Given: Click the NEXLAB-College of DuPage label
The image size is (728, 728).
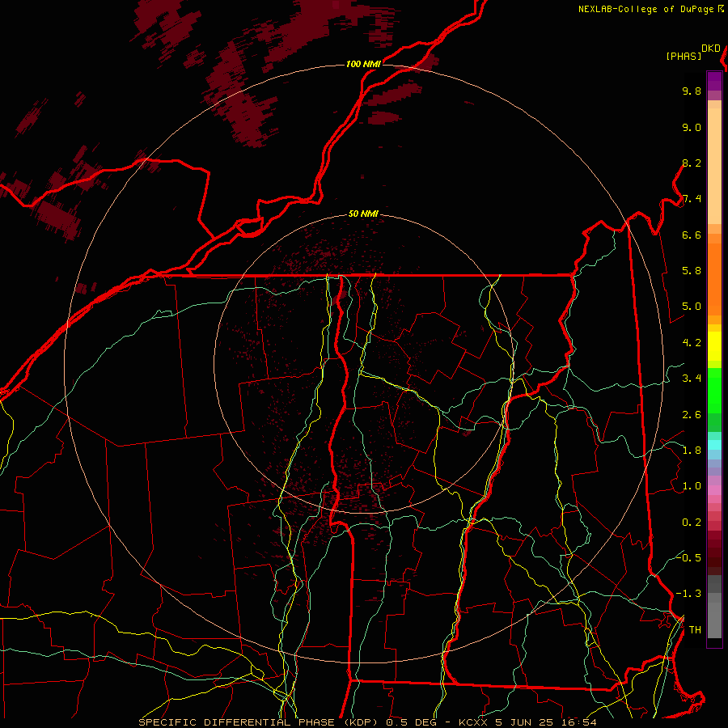Looking at the screenshot, I should (x=645, y=9).
